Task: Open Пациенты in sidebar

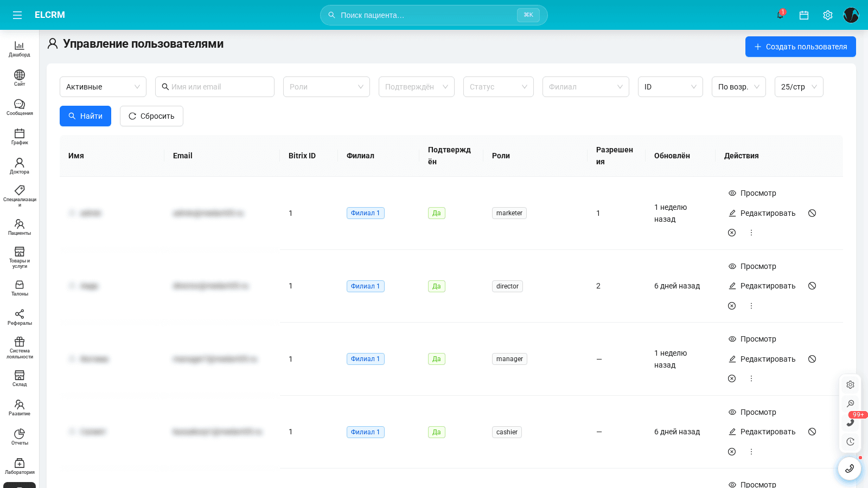Action: [20, 227]
